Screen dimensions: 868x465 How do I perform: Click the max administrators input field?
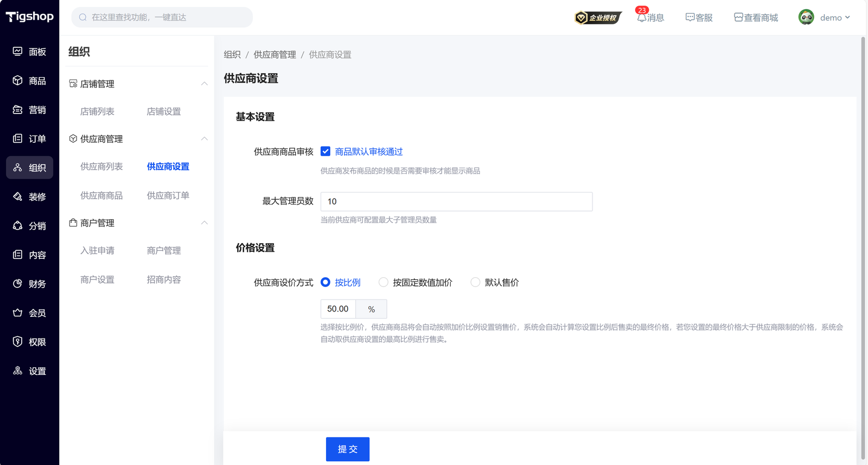(456, 201)
